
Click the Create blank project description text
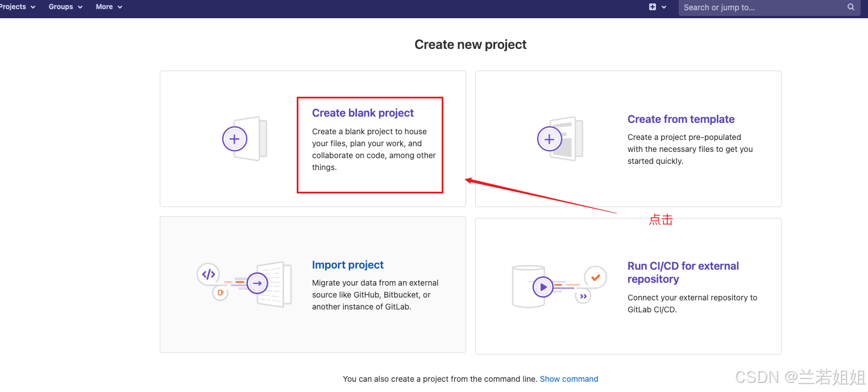point(374,149)
